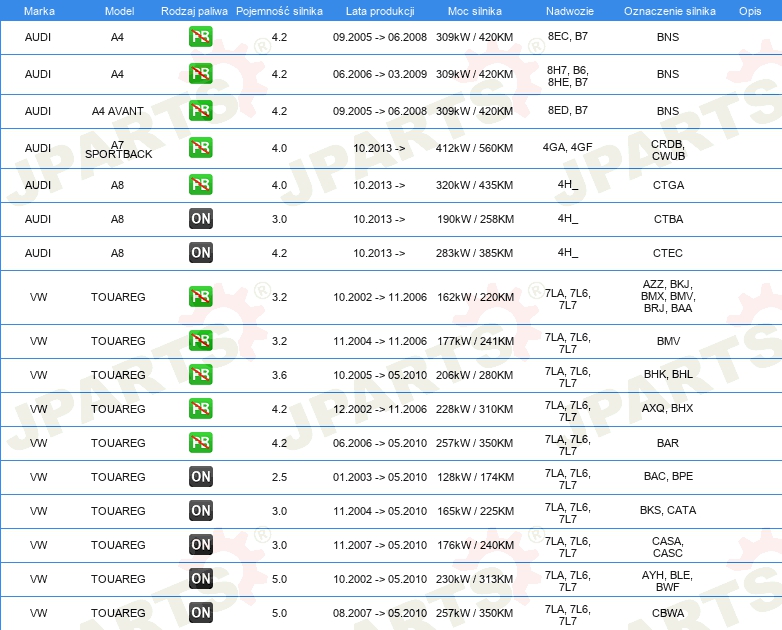Select the Nadwozie column header
Screen dimensions: 782x630
[x=570, y=11]
